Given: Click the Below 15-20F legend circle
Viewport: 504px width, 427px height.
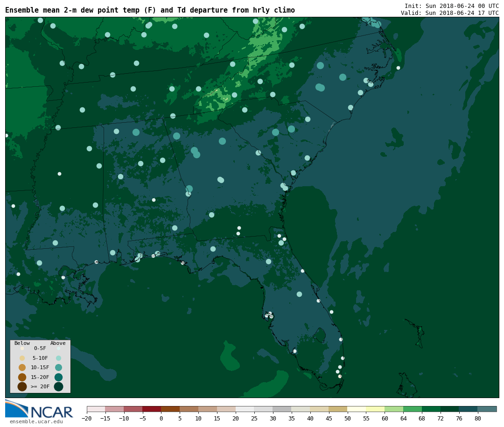Looking at the screenshot, I should [x=22, y=377].
